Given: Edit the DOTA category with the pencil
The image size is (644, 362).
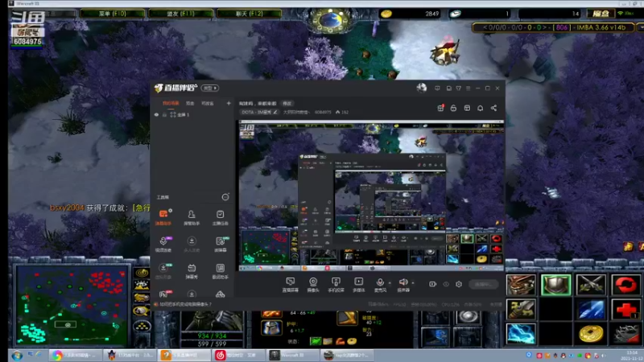Looking at the screenshot, I should pos(275,112).
